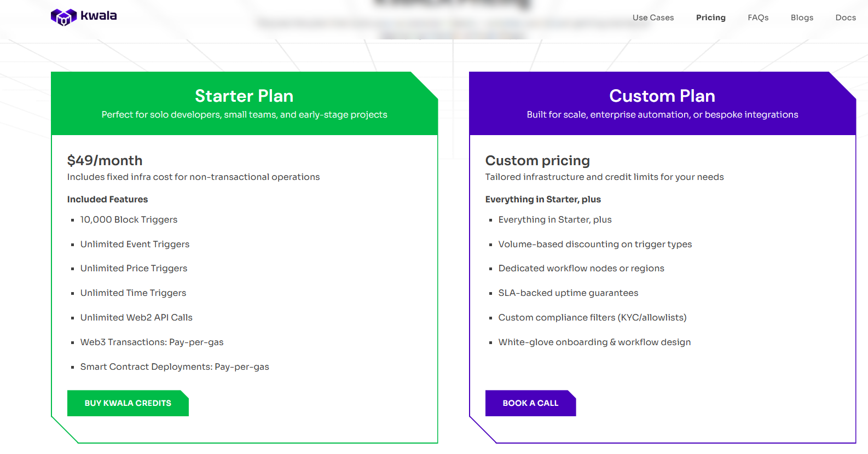Click the Unlimited Event Triggers item
This screenshot has width=868, height=454.
(135, 244)
